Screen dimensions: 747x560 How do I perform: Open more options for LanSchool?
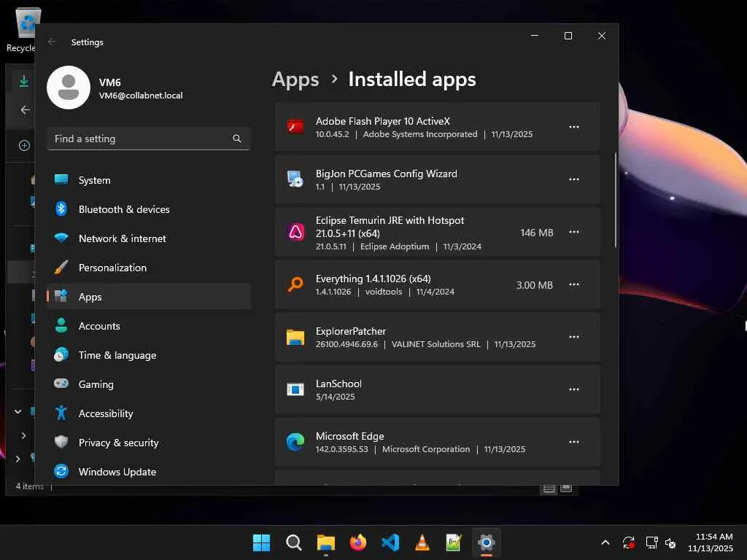[x=574, y=389]
